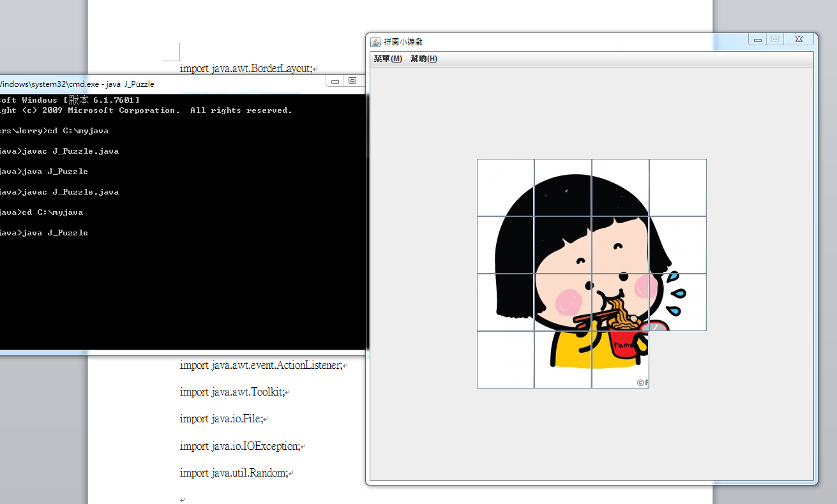Screen dimensions: 837x504
Task: Select the puzzle tile with blue water droplets
Action: click(678, 302)
